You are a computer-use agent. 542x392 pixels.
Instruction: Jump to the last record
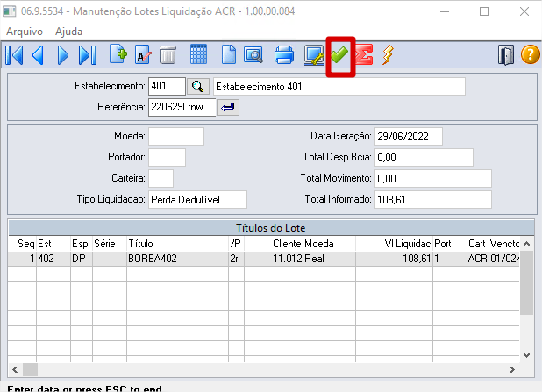click(88, 55)
